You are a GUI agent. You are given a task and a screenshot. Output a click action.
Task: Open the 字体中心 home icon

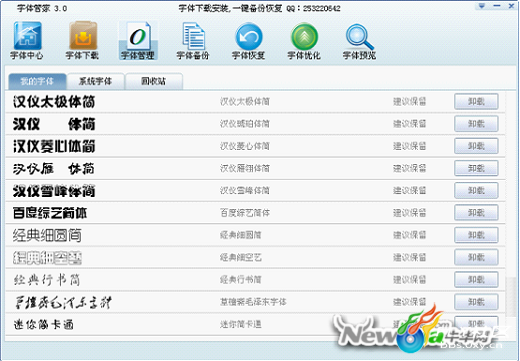coord(27,41)
